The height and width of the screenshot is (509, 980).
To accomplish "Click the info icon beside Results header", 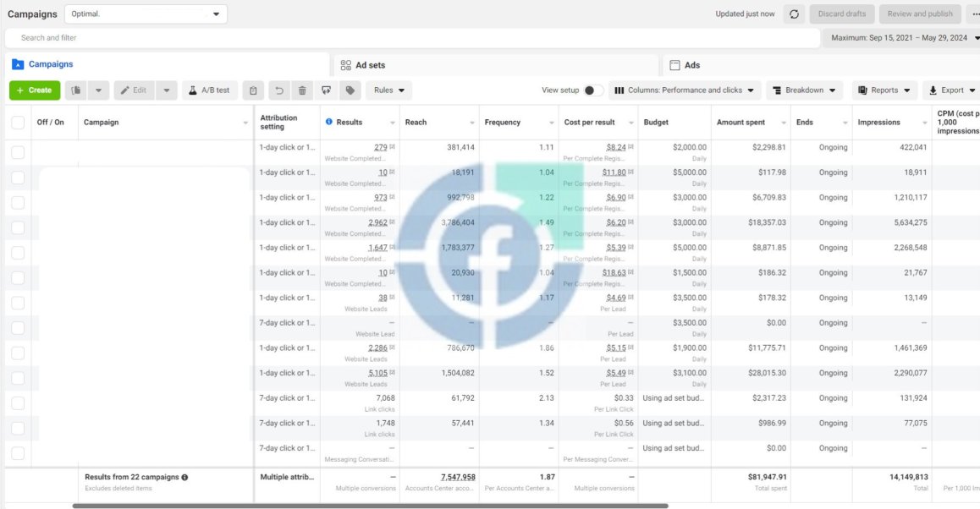I will [328, 122].
